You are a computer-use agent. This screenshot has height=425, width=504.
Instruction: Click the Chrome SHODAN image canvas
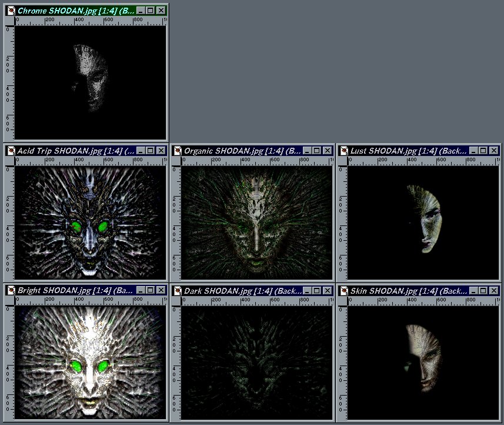click(x=91, y=82)
